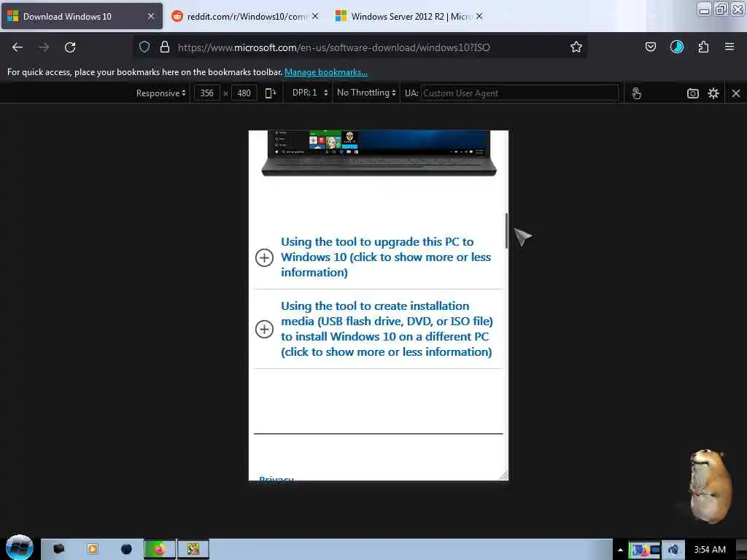
Task: Edit the viewport height field 480
Action: [x=244, y=93]
